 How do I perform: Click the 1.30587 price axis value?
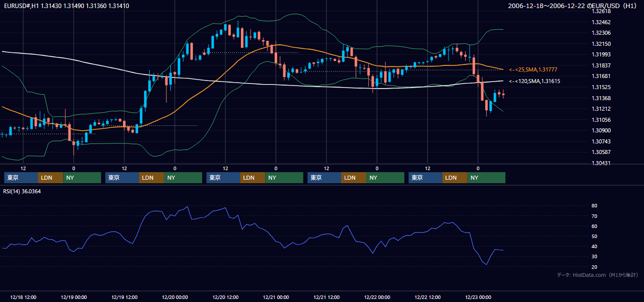click(x=601, y=152)
